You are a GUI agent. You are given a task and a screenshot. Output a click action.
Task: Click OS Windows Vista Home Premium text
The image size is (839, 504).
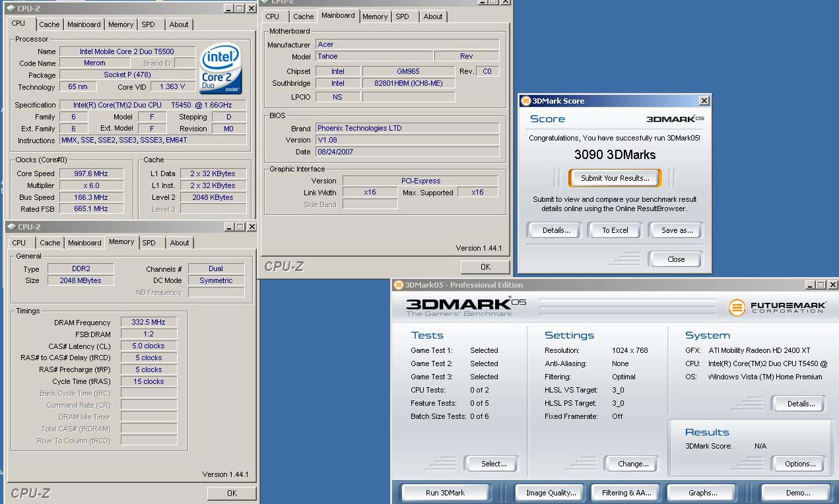tap(765, 377)
